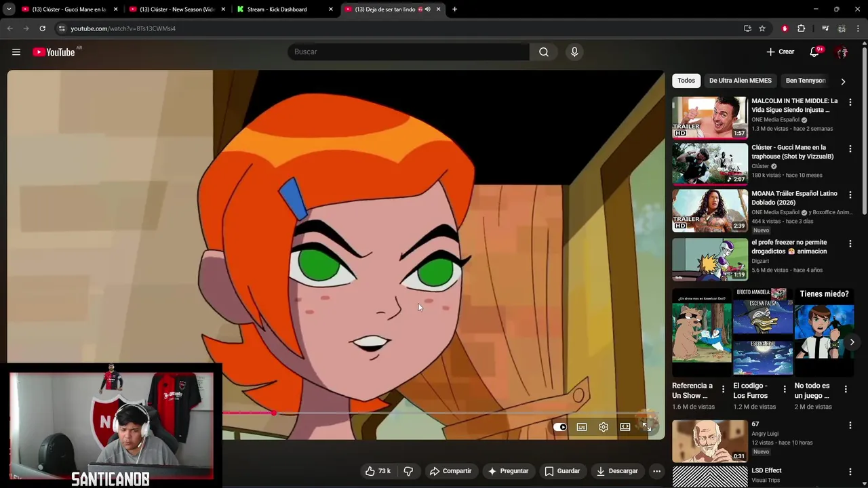Open more actions three-dot button below video
This screenshot has width=868, height=488.
[x=656, y=471]
